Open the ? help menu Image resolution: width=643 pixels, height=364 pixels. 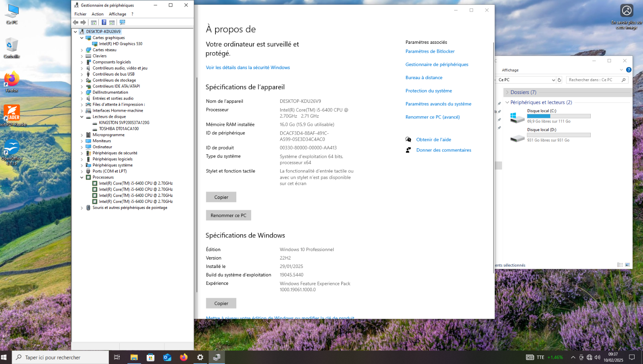click(x=132, y=14)
